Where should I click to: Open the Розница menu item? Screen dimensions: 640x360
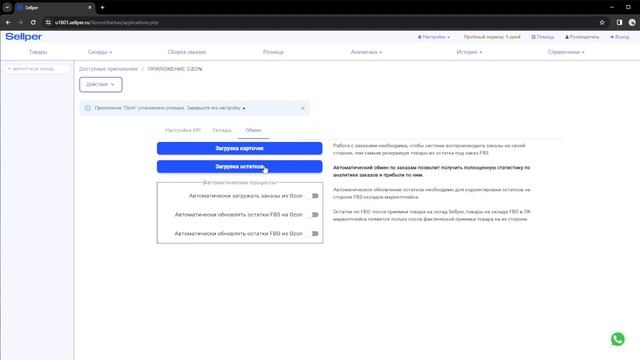coord(273,52)
